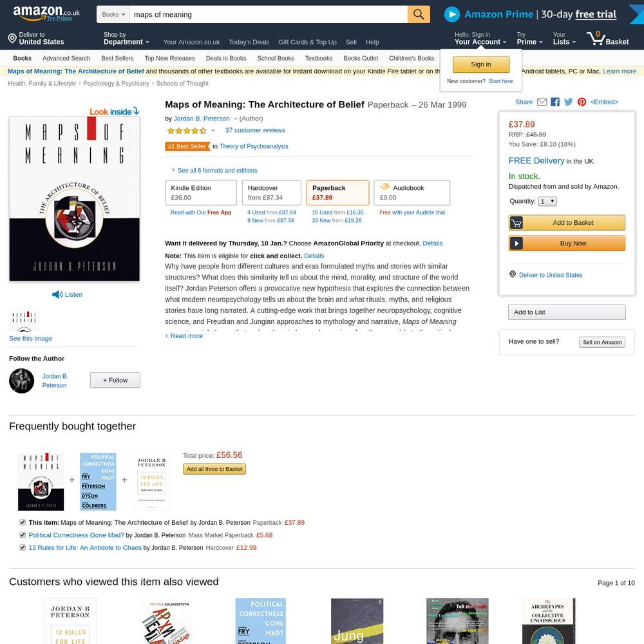Open the Books search category dropdown

(113, 14)
